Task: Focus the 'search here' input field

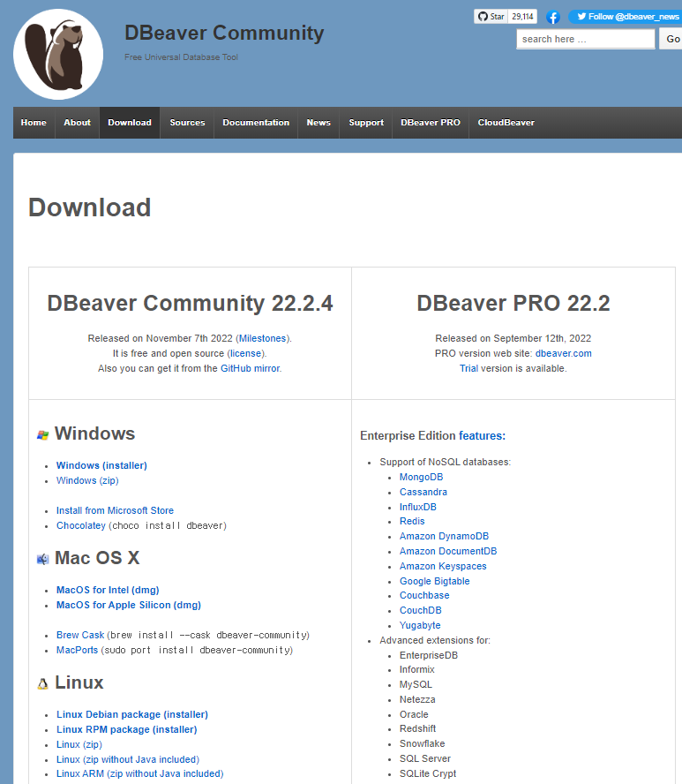Action: click(586, 39)
